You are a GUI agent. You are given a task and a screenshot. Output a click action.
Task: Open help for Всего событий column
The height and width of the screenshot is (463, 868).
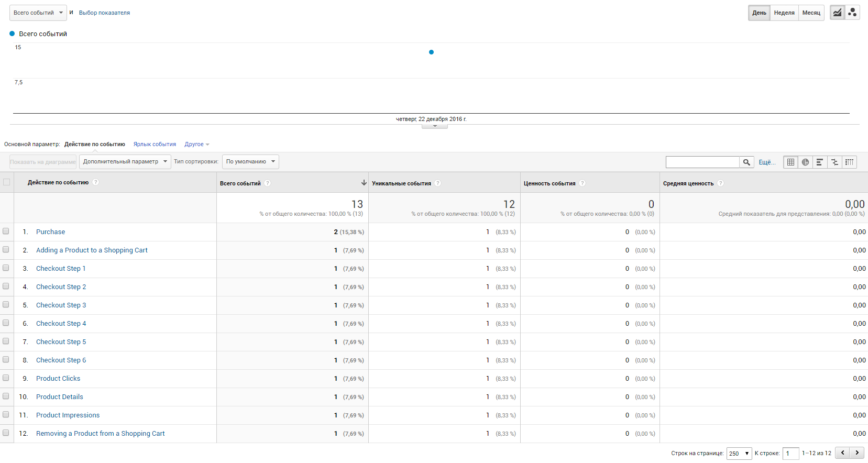268,183
